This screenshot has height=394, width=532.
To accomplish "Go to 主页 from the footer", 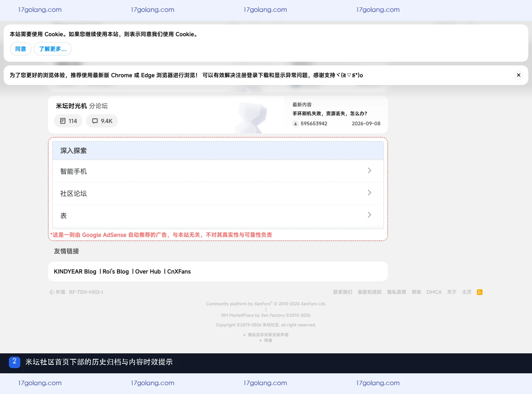I will pos(467,292).
